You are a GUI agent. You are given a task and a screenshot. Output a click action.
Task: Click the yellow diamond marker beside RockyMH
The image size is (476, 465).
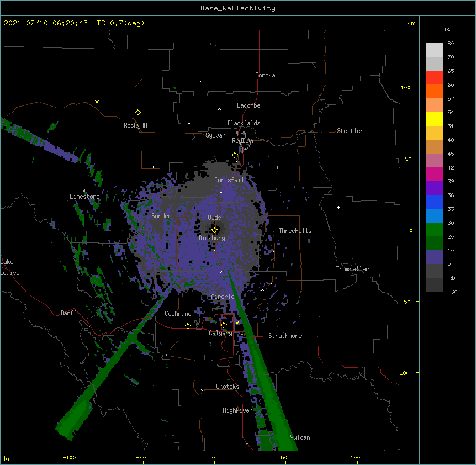[x=138, y=113]
